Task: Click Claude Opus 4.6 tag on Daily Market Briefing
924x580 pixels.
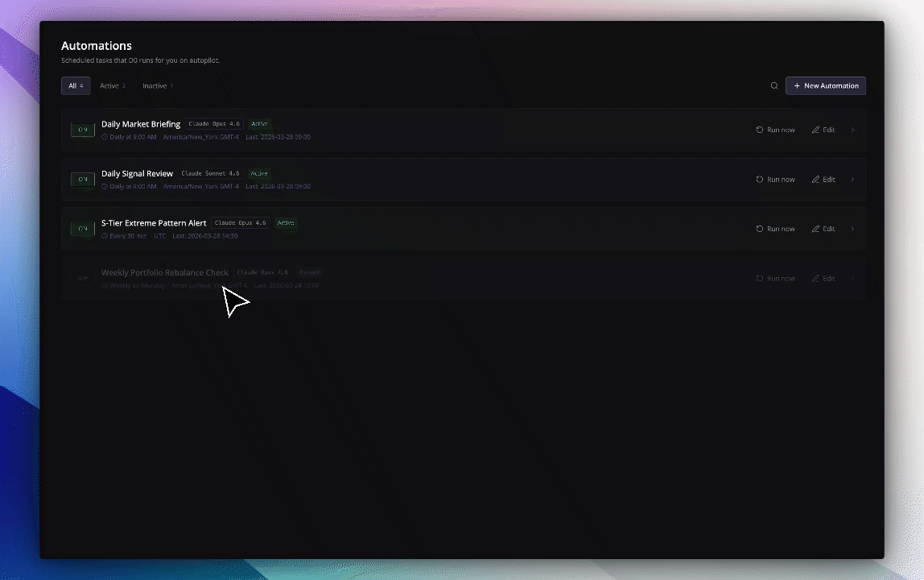Action: [214, 124]
